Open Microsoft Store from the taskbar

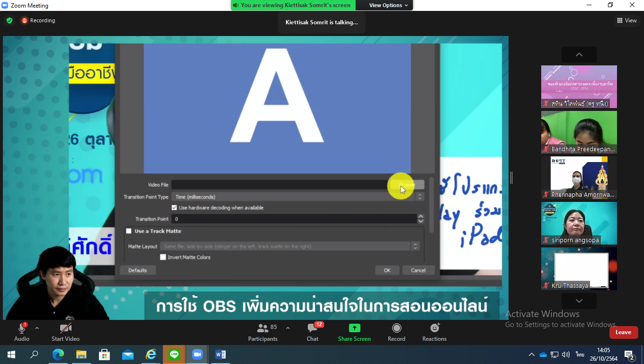point(104,355)
